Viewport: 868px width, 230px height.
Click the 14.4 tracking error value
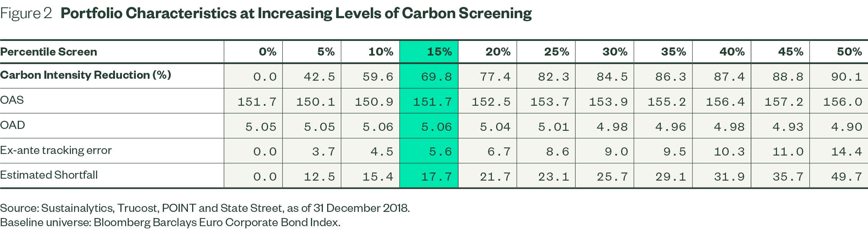(x=846, y=151)
